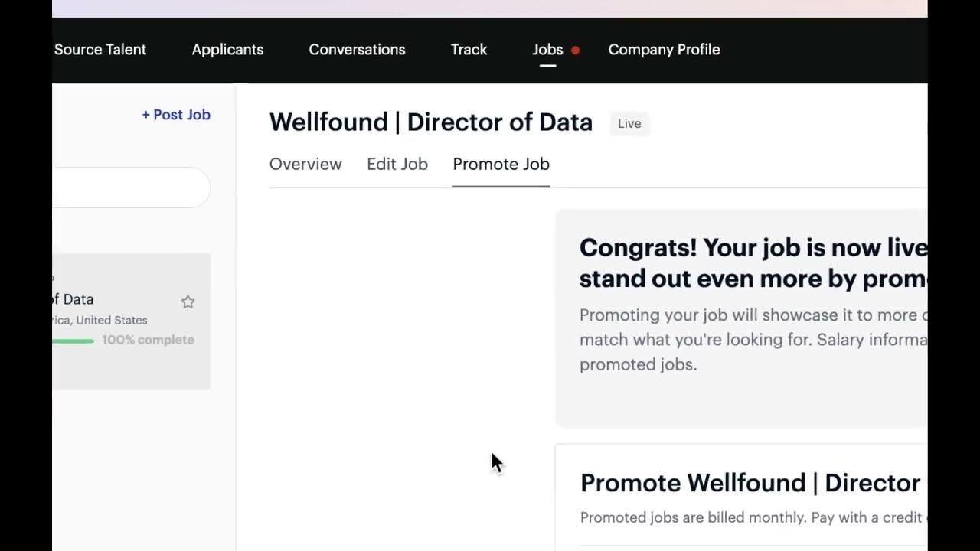Click the Wellfound | Director of Data heading

point(430,122)
